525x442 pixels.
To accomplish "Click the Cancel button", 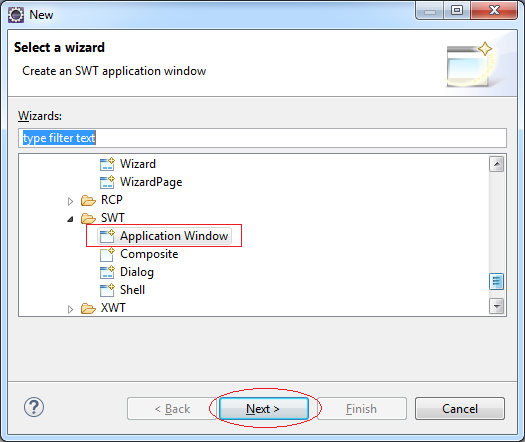I will pos(460,409).
